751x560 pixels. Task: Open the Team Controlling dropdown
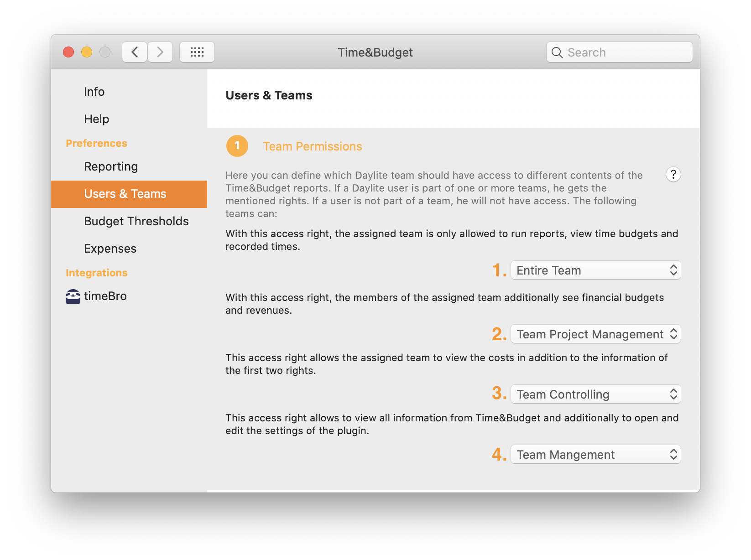tap(596, 394)
